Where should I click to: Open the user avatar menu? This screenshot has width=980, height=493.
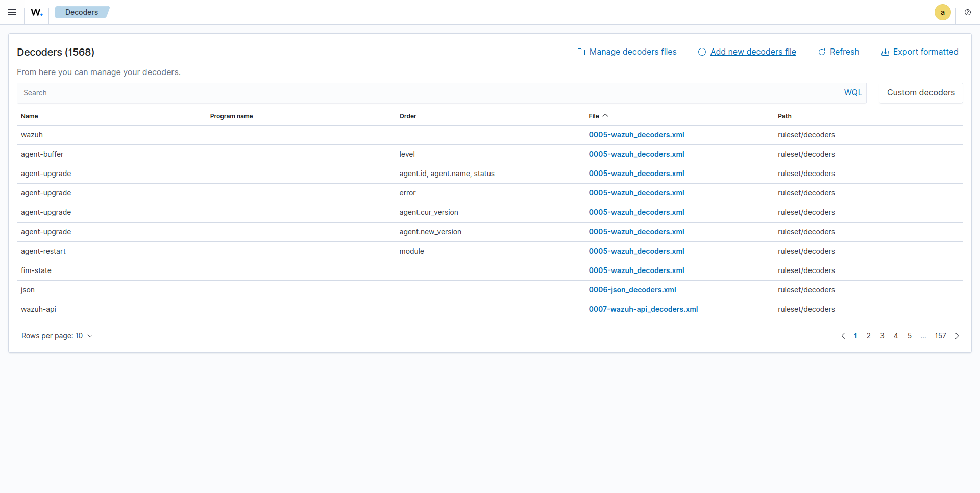(x=942, y=12)
